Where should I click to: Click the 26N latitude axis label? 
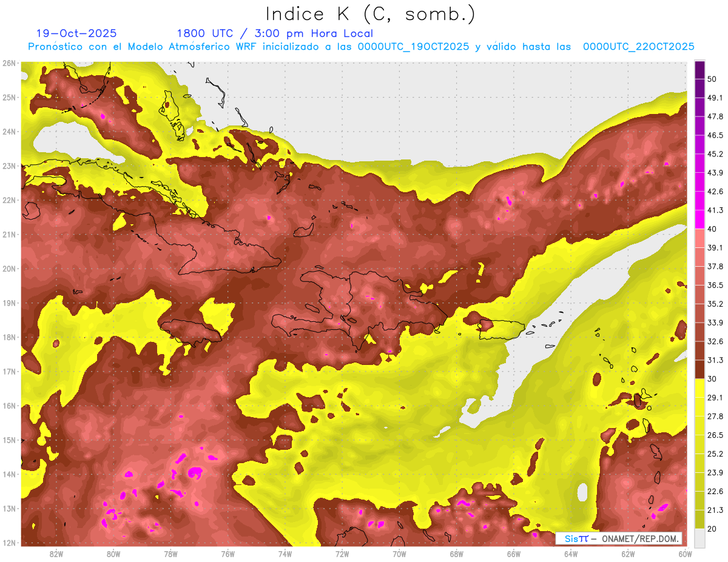pyautogui.click(x=9, y=63)
